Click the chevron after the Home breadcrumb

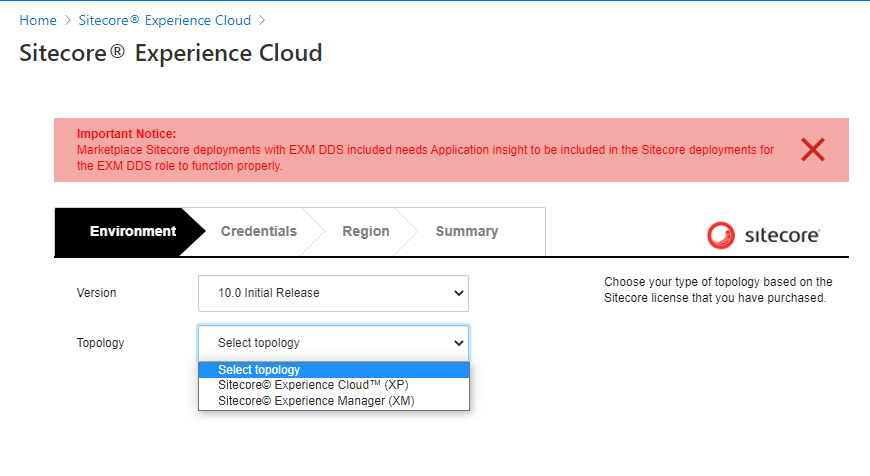(67, 20)
